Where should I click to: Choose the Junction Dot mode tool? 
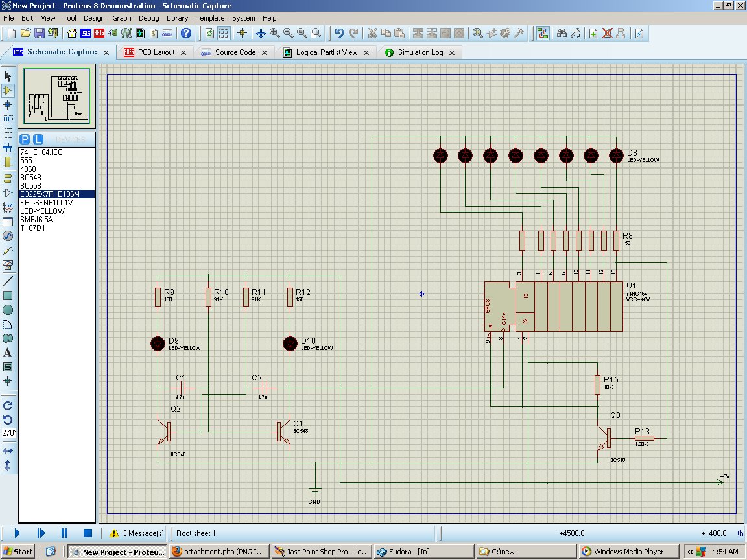pyautogui.click(x=8, y=105)
